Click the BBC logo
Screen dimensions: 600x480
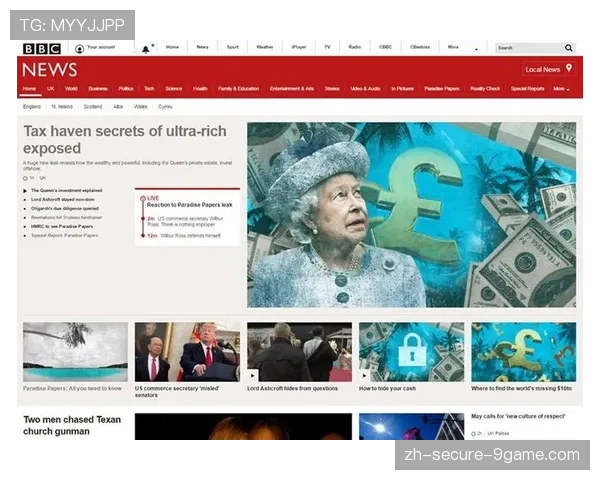tap(42, 48)
